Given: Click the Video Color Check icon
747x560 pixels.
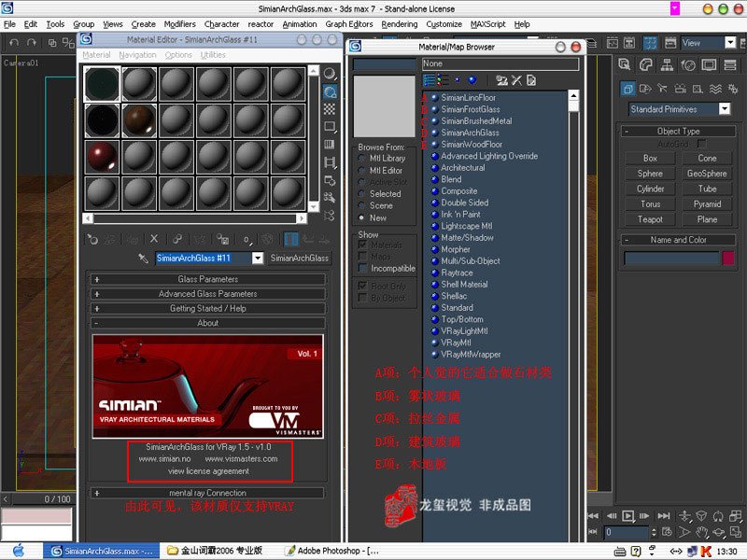Looking at the screenshot, I should pyautogui.click(x=330, y=145).
